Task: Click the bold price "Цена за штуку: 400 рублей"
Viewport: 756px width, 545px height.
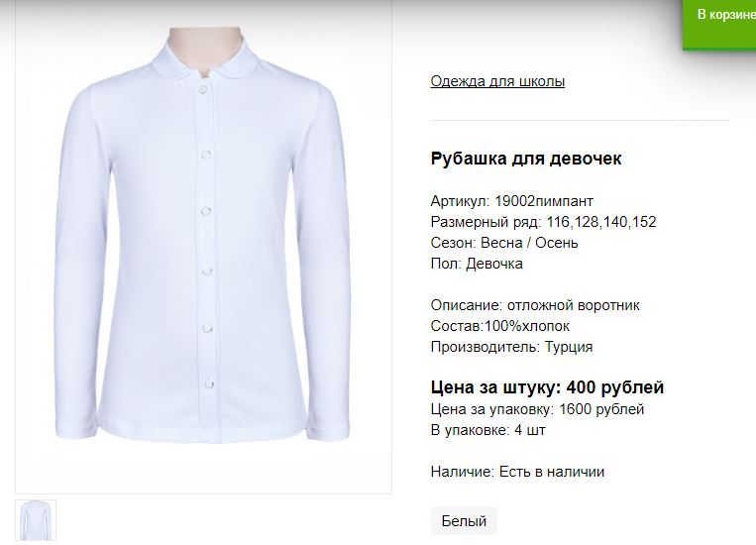Action: click(547, 387)
